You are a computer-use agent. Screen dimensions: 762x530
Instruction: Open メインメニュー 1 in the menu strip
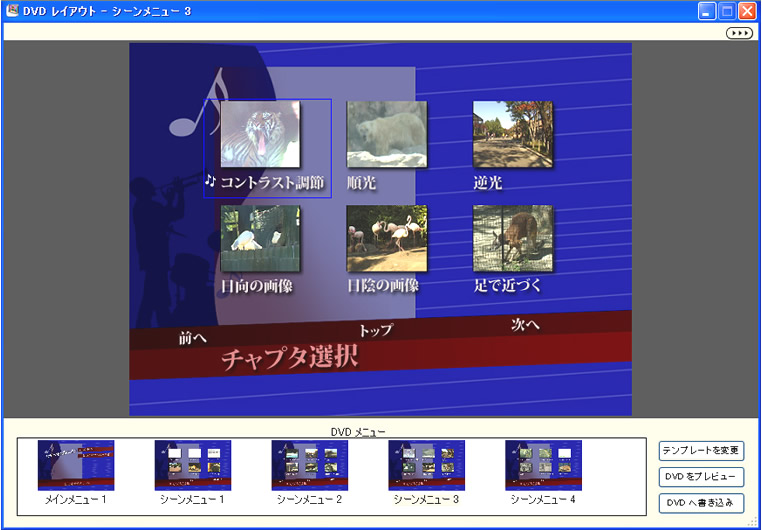tap(76, 465)
